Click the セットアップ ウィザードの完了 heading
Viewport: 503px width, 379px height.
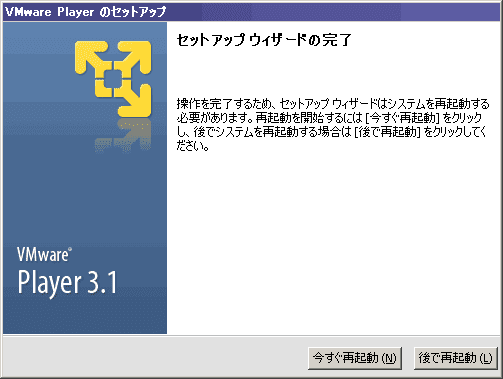pyautogui.click(x=264, y=40)
